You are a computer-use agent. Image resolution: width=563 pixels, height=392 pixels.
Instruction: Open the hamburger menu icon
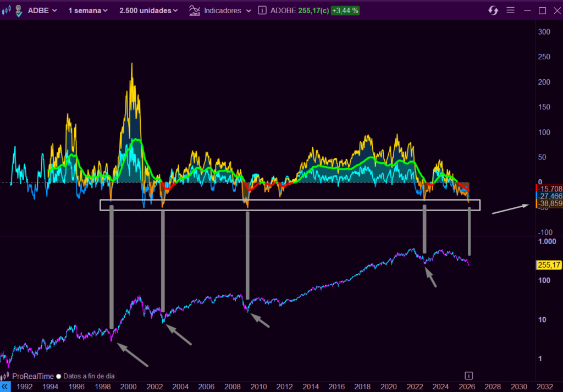point(510,10)
